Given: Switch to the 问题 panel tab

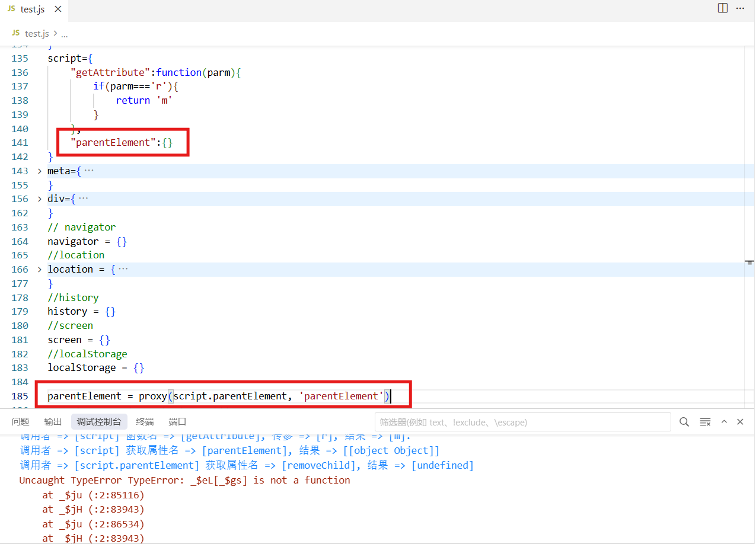Looking at the screenshot, I should (21, 422).
